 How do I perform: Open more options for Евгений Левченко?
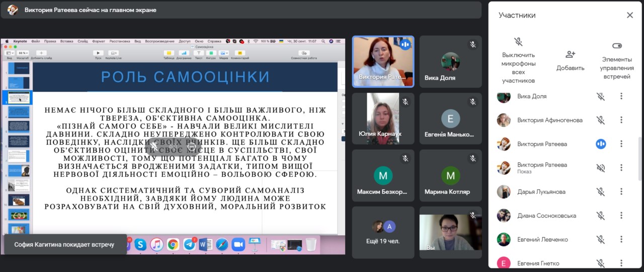pos(621,240)
